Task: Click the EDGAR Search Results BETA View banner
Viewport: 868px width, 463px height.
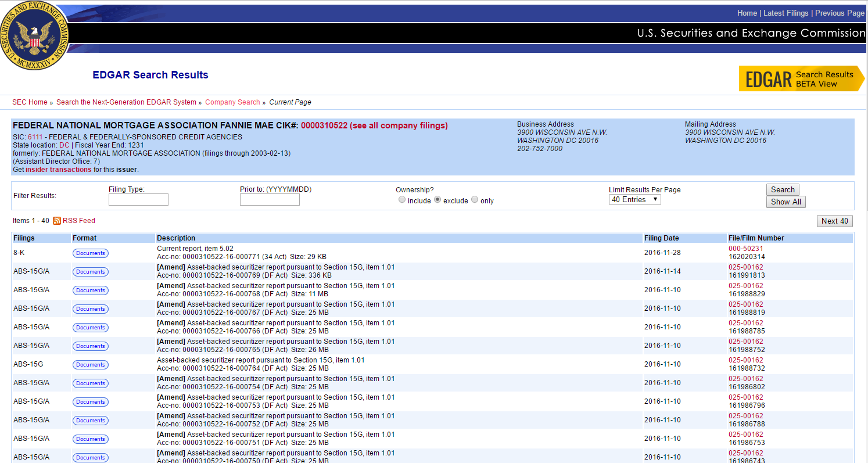Action: (801, 79)
